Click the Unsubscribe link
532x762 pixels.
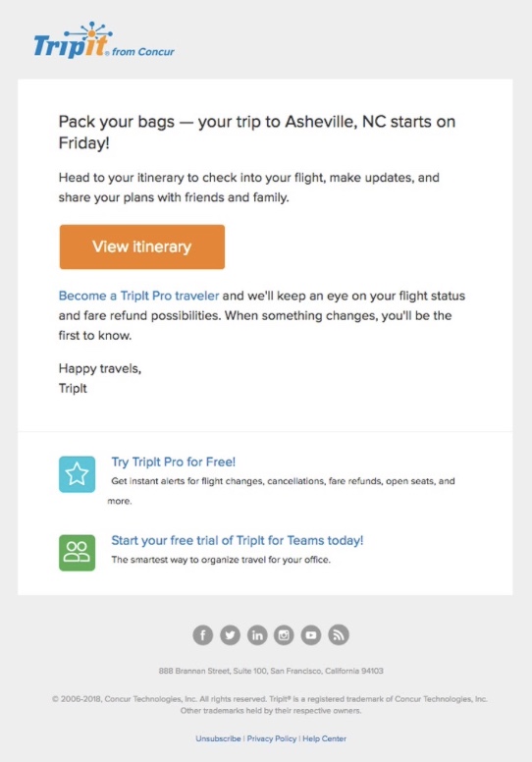(218, 738)
